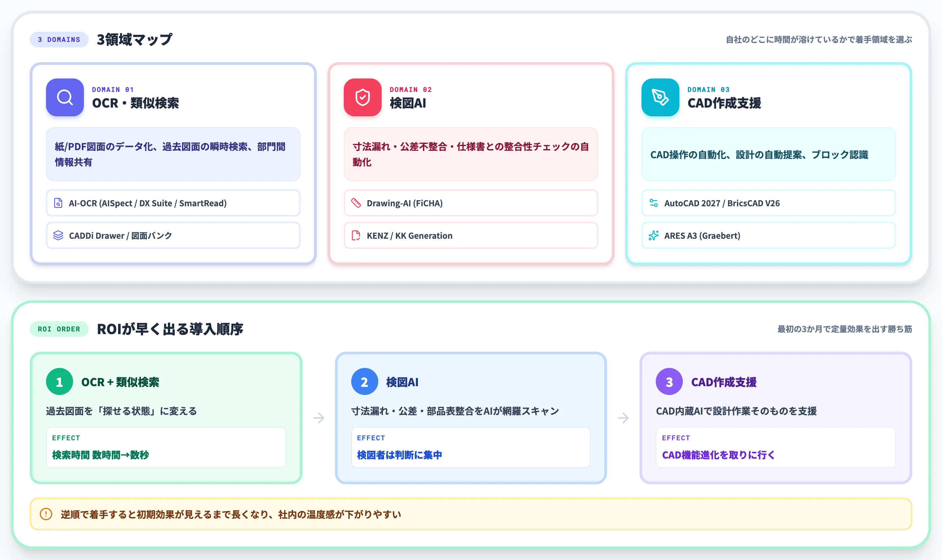Click the DOMAIN 01 label
Screen dimensions: 942x560
(x=113, y=89)
